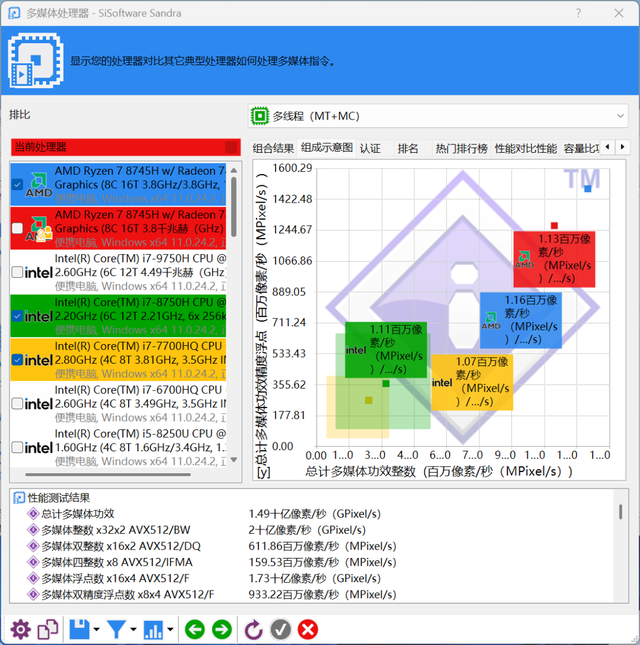Switch to the 热门排行榜 tab
The width and height of the screenshot is (640, 645).
[461, 148]
